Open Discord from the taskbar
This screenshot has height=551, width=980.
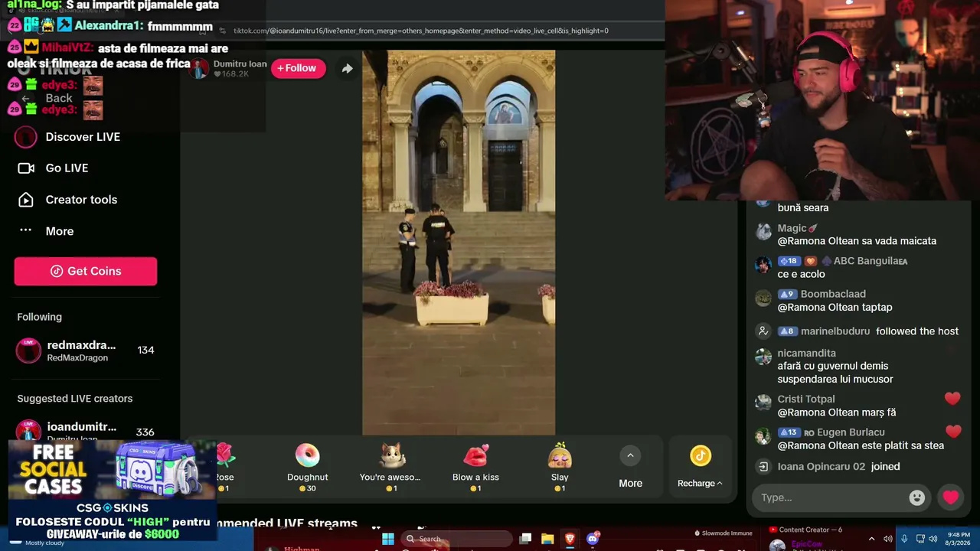coord(592,539)
